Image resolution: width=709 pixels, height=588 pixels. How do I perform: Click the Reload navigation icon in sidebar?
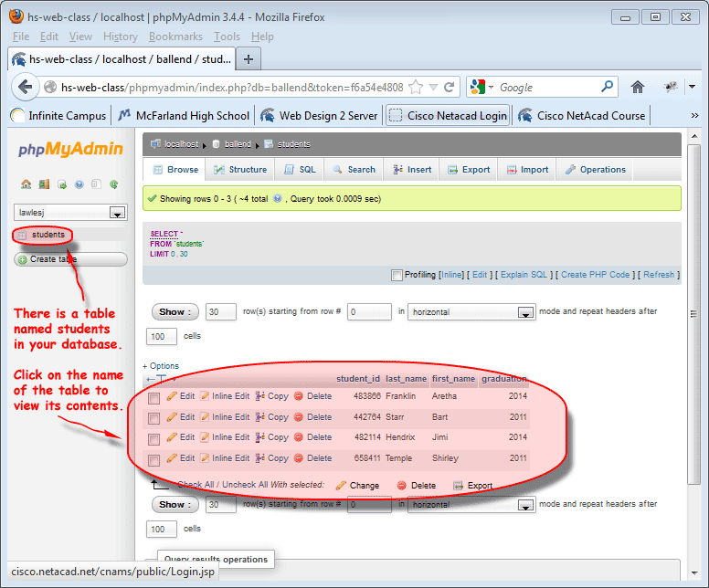pos(113,184)
